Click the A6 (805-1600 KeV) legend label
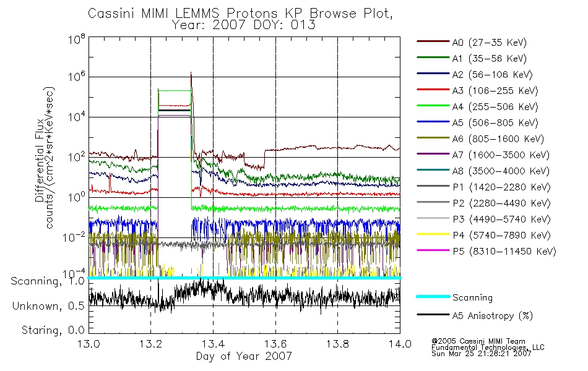Image resolution: width=588 pixels, height=371 pixels. (x=498, y=139)
